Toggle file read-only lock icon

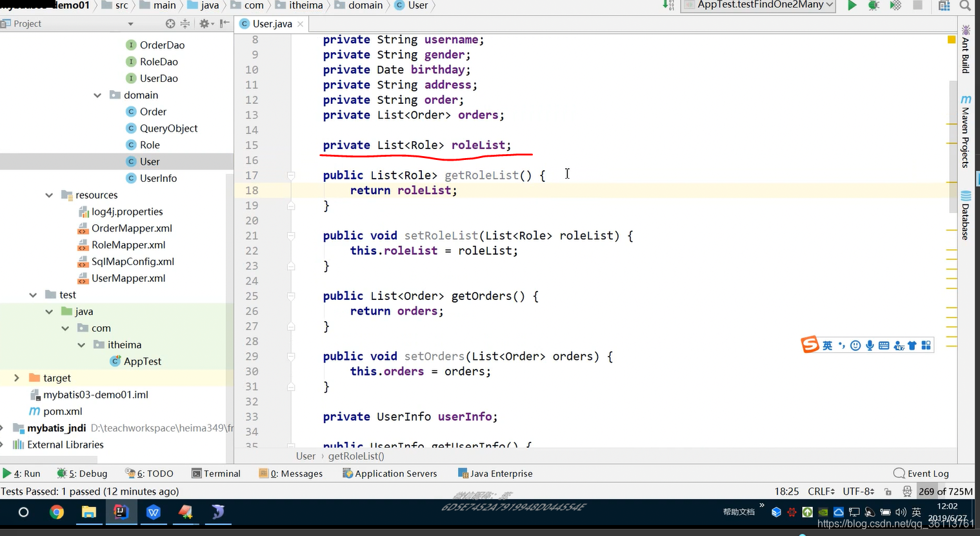tap(888, 491)
